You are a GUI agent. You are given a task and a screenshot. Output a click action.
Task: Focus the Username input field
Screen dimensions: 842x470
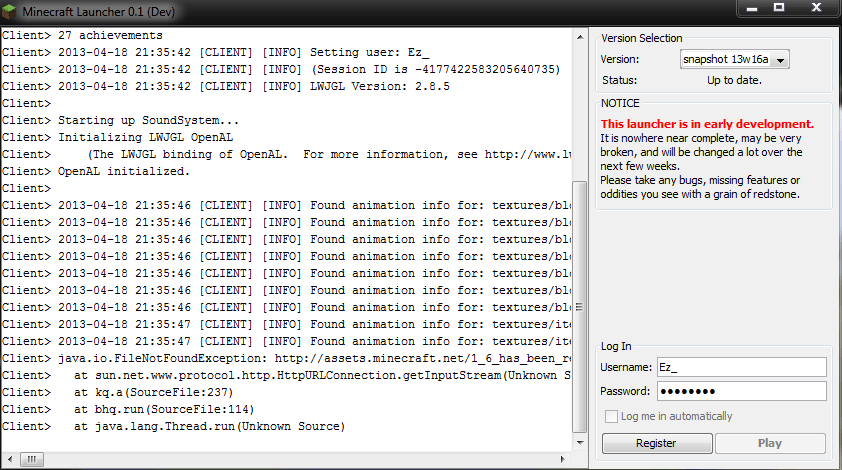point(742,367)
